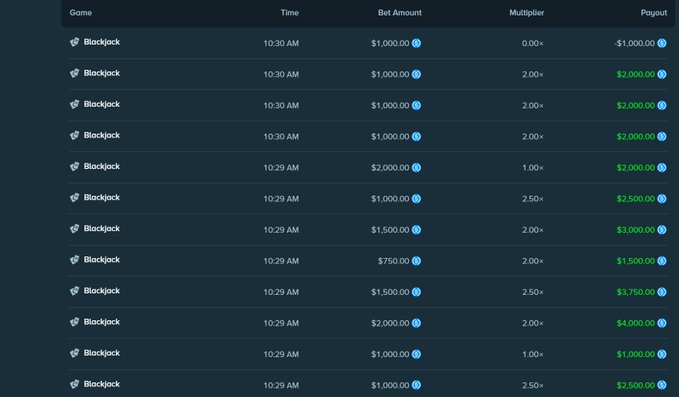Click the Time column header
This screenshot has width=679, height=397.
pos(290,13)
